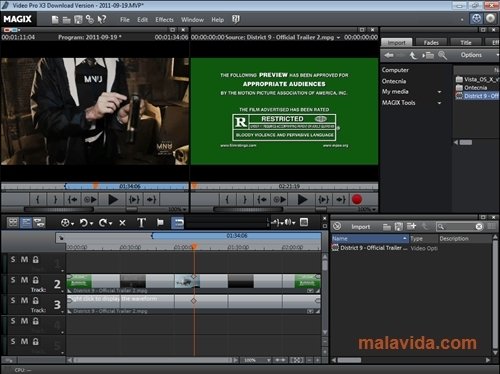Create a new project via toolbar icon
Viewport: 500px width, 374px height.
55,20
